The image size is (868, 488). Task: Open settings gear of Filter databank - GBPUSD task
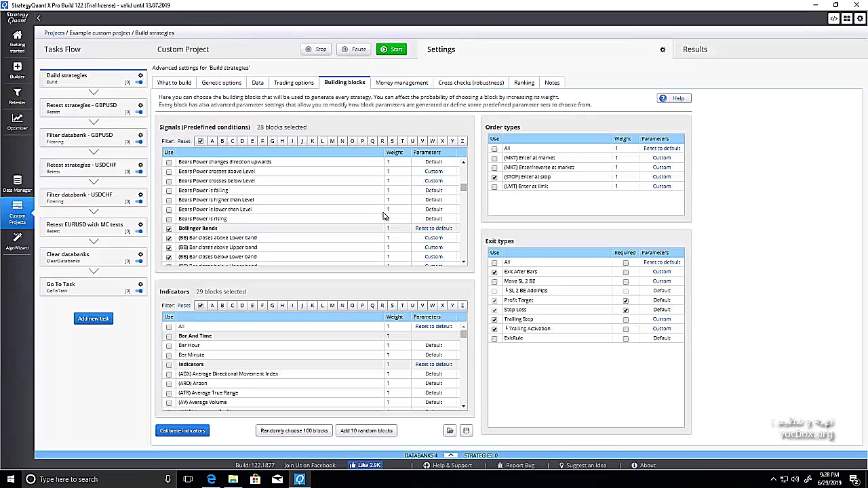(140, 135)
